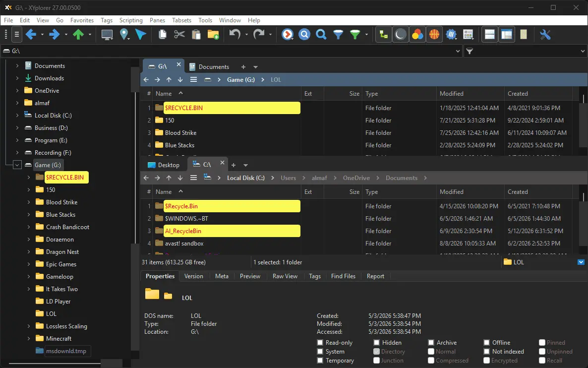The width and height of the screenshot is (588, 368).
Task: Click Game (G:) in the upper breadcrumb
Action: pos(241,79)
